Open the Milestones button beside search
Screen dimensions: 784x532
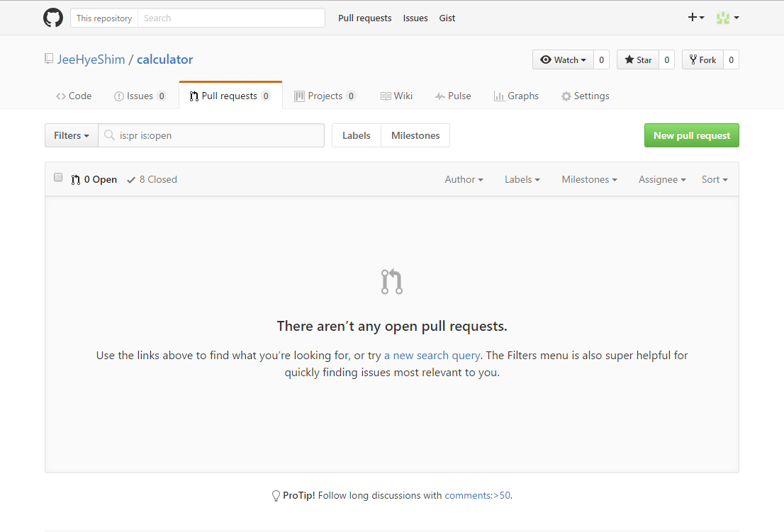pyautogui.click(x=415, y=135)
